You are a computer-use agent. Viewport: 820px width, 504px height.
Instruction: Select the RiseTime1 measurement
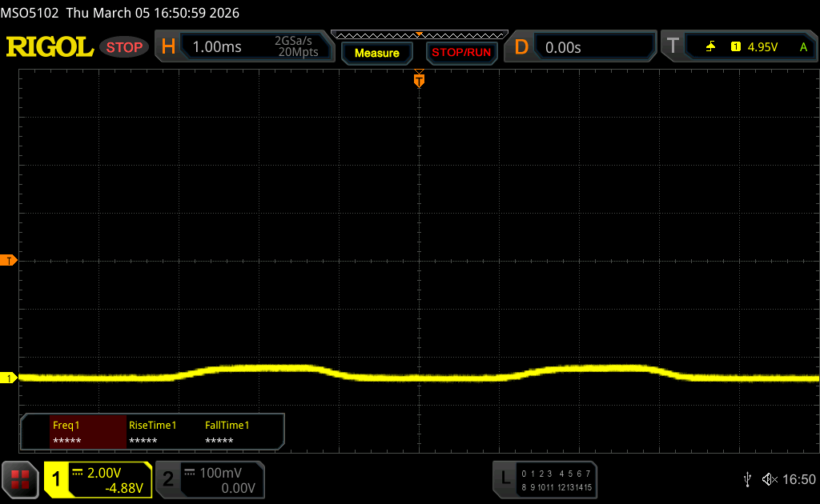click(152, 433)
